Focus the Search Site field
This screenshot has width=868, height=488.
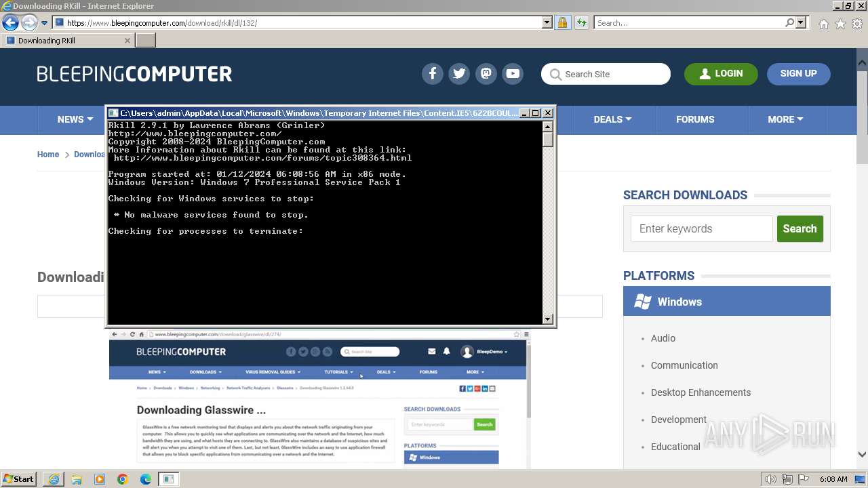[606, 74]
